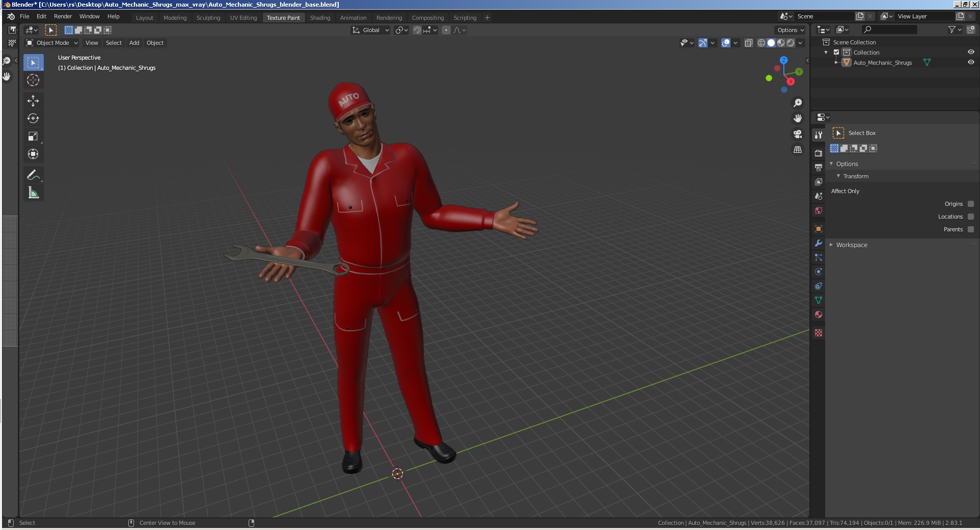Toggle the Show Overlays button
Viewport: 980px width, 530px height.
coord(726,43)
